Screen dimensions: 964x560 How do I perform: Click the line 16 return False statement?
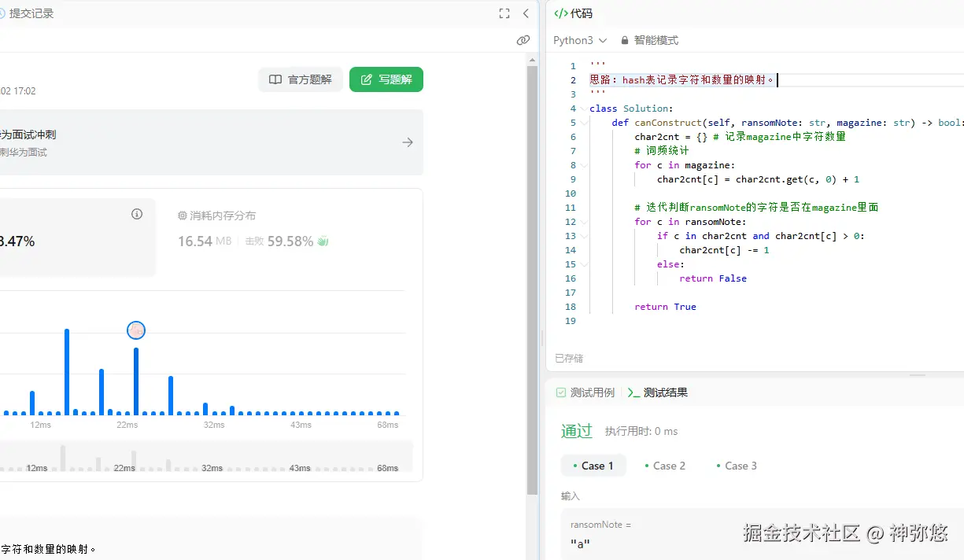point(713,278)
